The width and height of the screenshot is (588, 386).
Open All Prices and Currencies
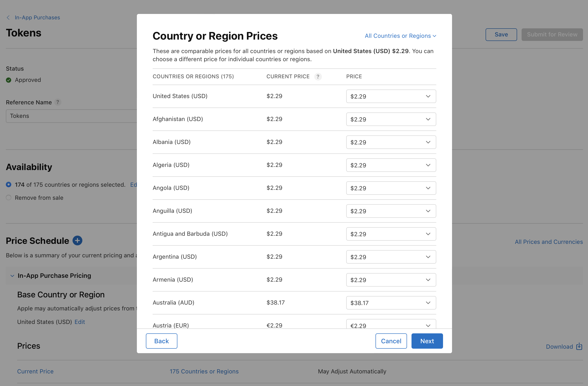[549, 242]
